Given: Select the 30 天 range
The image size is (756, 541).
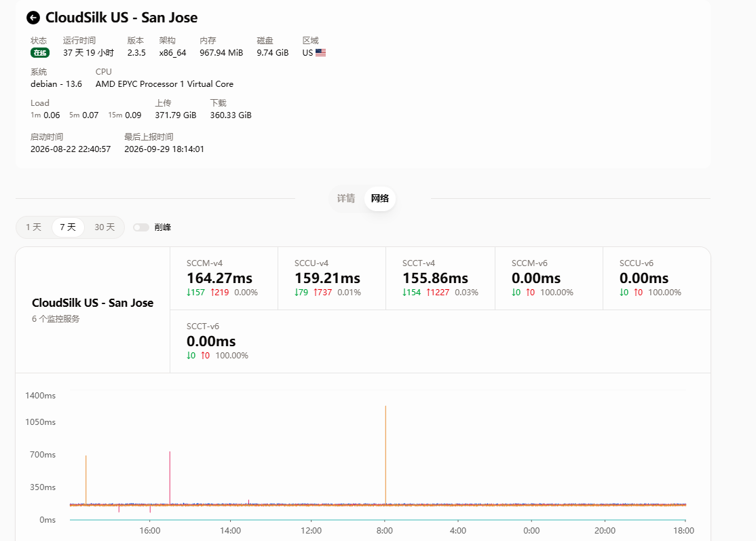Looking at the screenshot, I should click(x=105, y=227).
